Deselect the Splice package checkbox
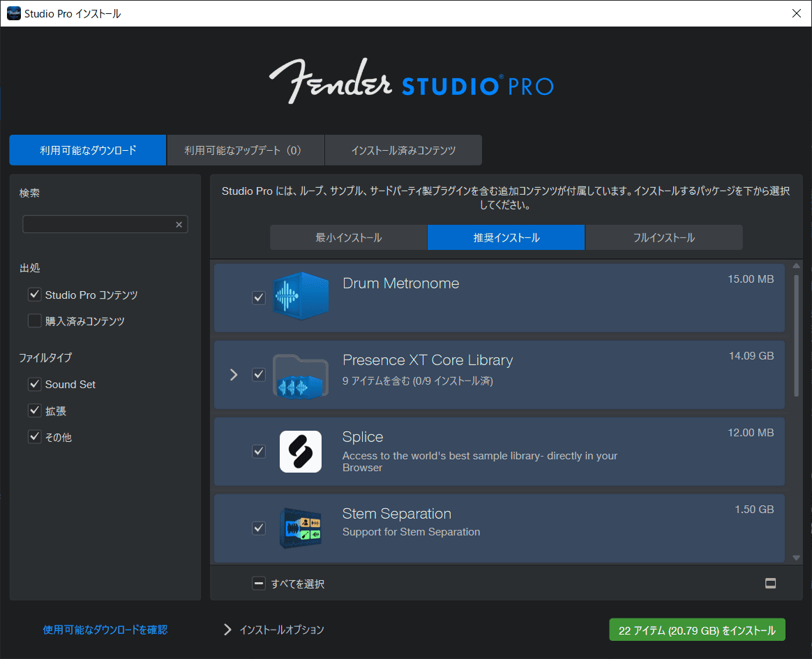The width and height of the screenshot is (812, 659). (x=259, y=451)
